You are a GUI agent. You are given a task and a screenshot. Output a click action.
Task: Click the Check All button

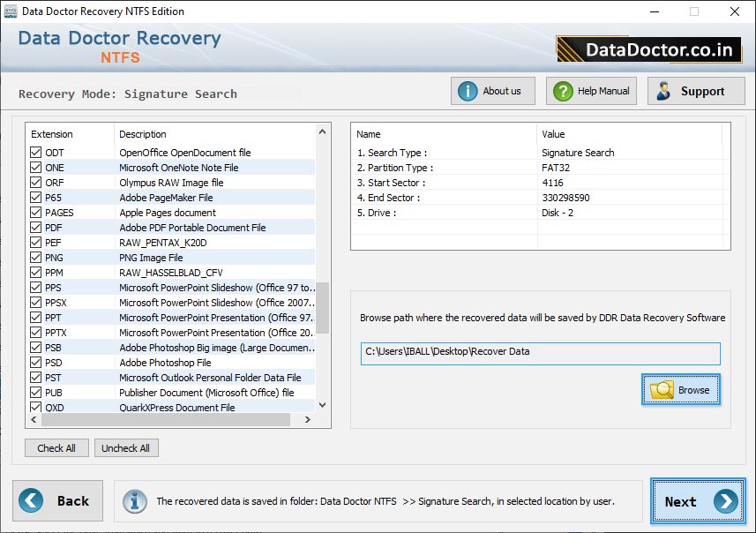56,448
